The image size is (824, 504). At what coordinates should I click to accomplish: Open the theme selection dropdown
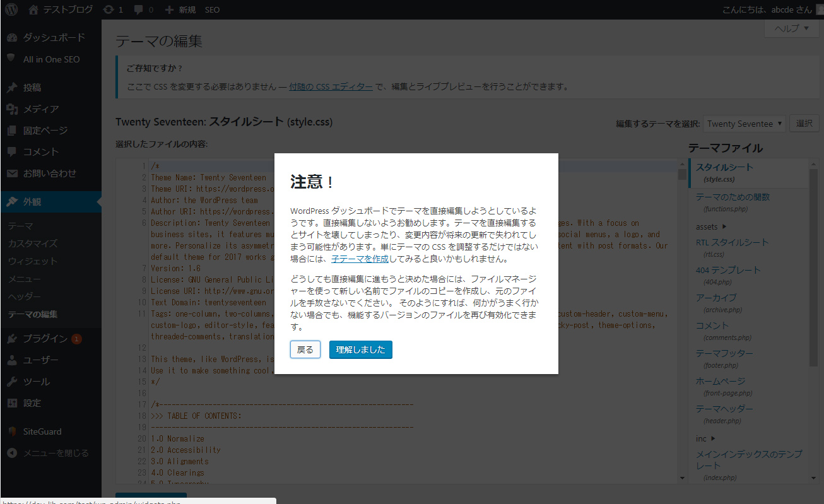point(745,124)
